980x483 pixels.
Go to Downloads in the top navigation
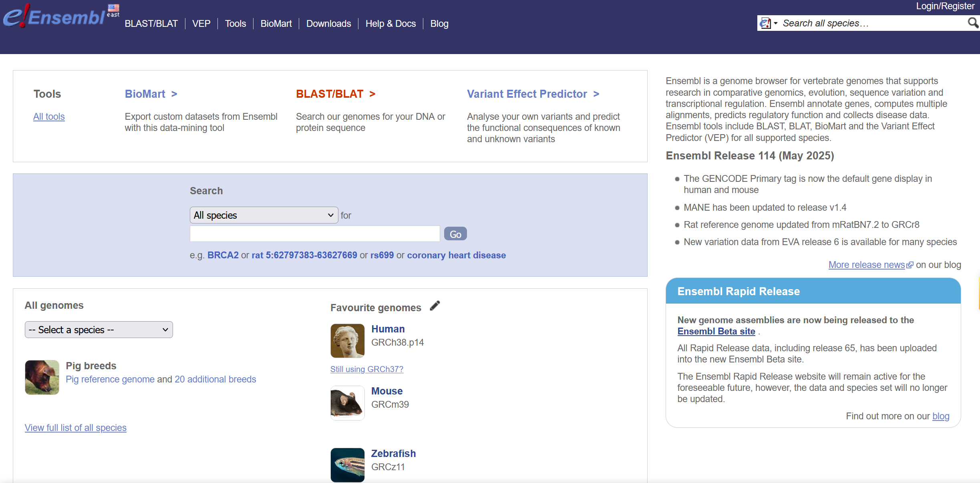click(328, 24)
